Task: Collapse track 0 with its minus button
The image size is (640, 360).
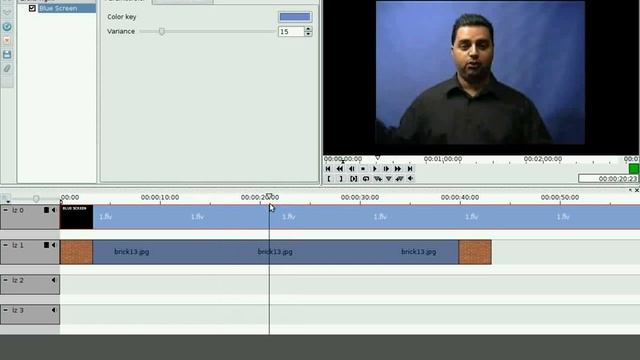Action: (x=6, y=210)
